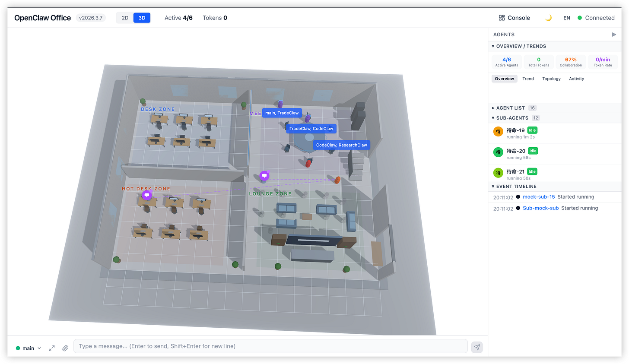Select the 待命-19 agent avatar icon
Screen dimensions: 629x364
[498, 130]
